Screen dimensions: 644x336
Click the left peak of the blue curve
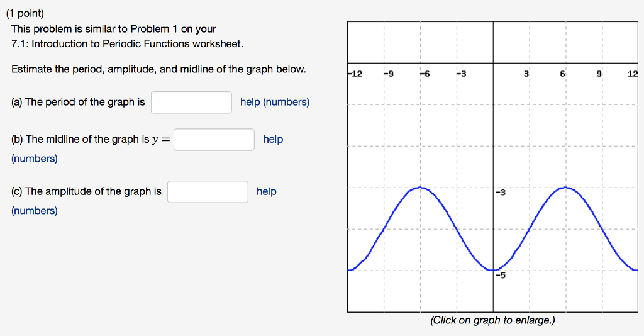[420, 188]
